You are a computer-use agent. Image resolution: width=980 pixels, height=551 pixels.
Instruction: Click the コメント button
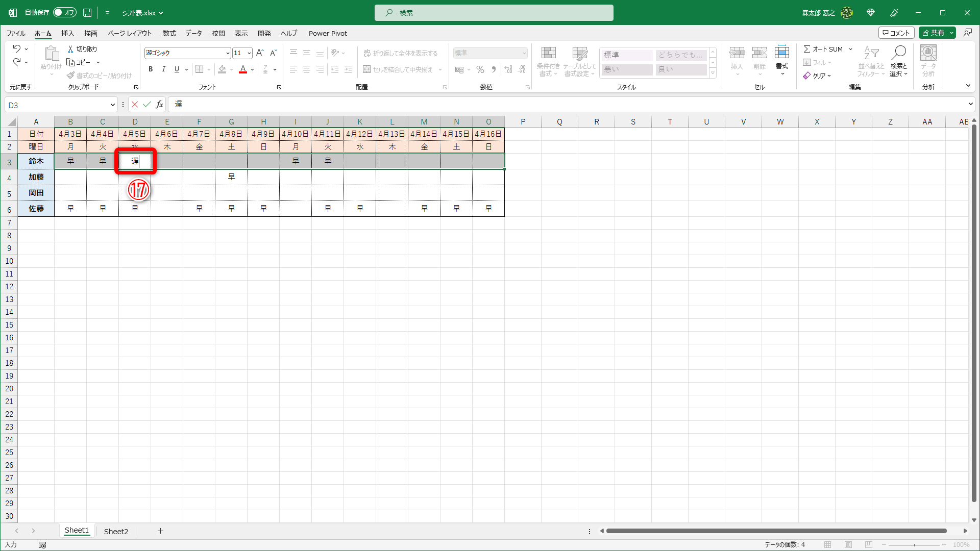tap(896, 33)
